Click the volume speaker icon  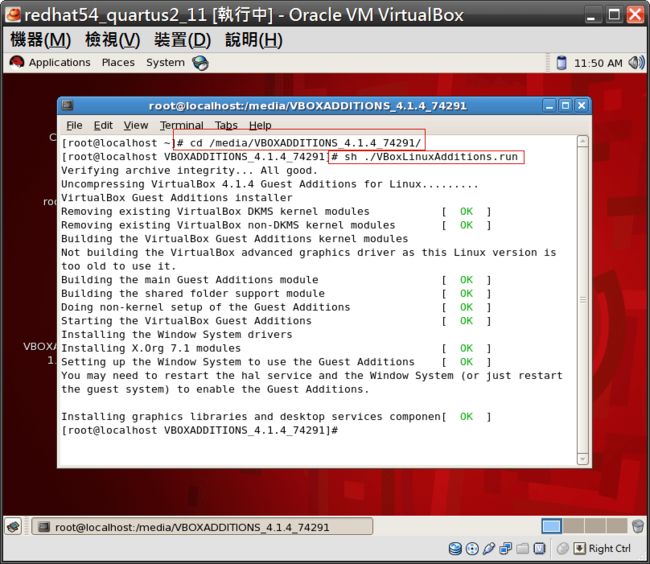[x=636, y=63]
